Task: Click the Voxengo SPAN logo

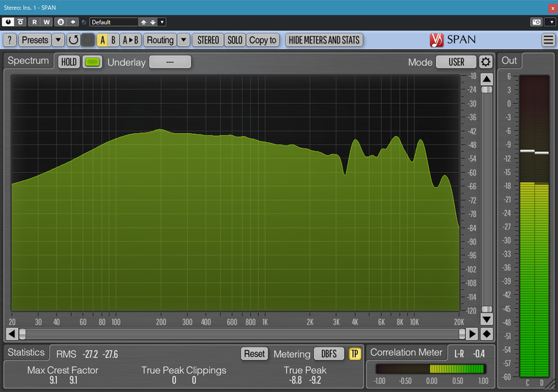Action: [x=453, y=40]
